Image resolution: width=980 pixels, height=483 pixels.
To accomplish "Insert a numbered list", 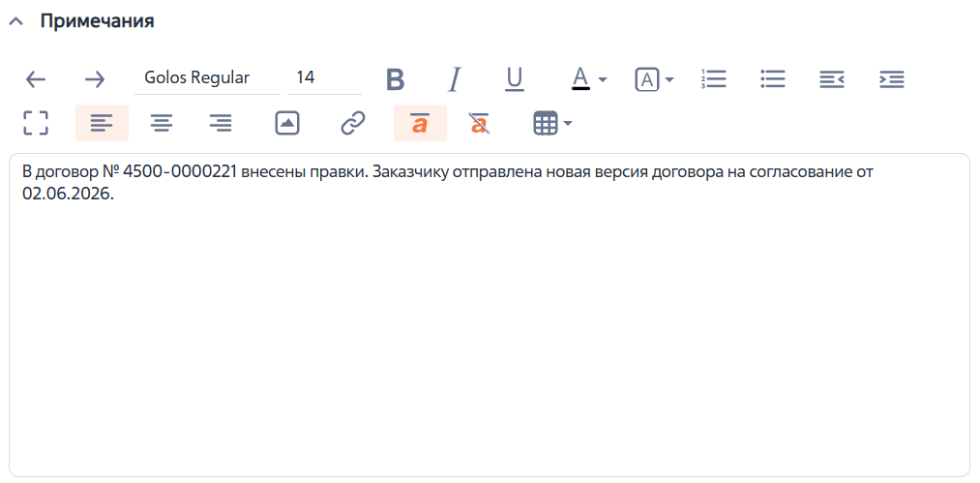I will tap(714, 78).
